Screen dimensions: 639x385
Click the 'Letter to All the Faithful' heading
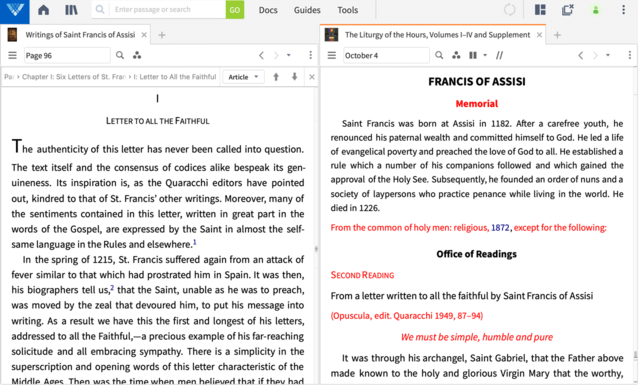157,121
